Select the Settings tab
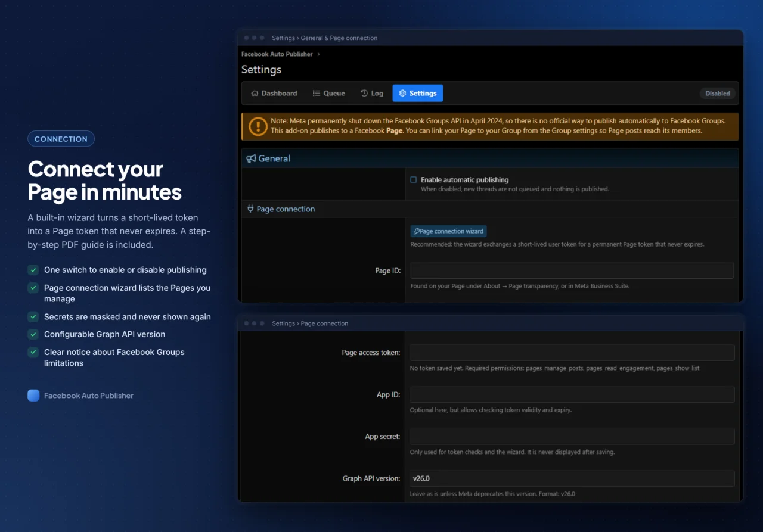Screen dimensions: 763x532 (417, 93)
